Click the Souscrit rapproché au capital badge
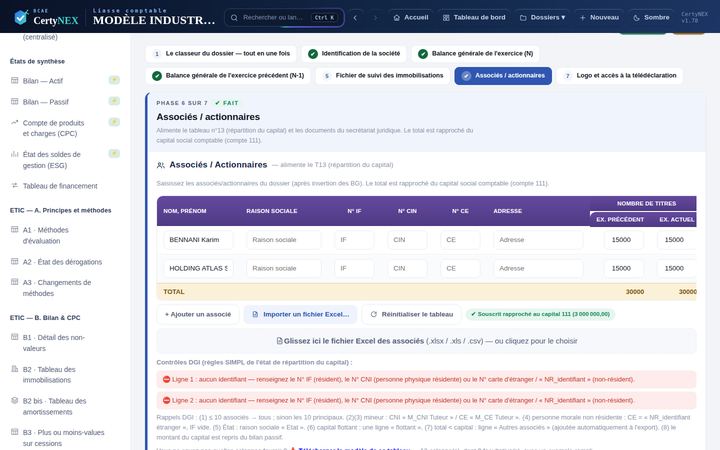Image resolution: width=720 pixels, height=450 pixels. pyautogui.click(x=540, y=315)
